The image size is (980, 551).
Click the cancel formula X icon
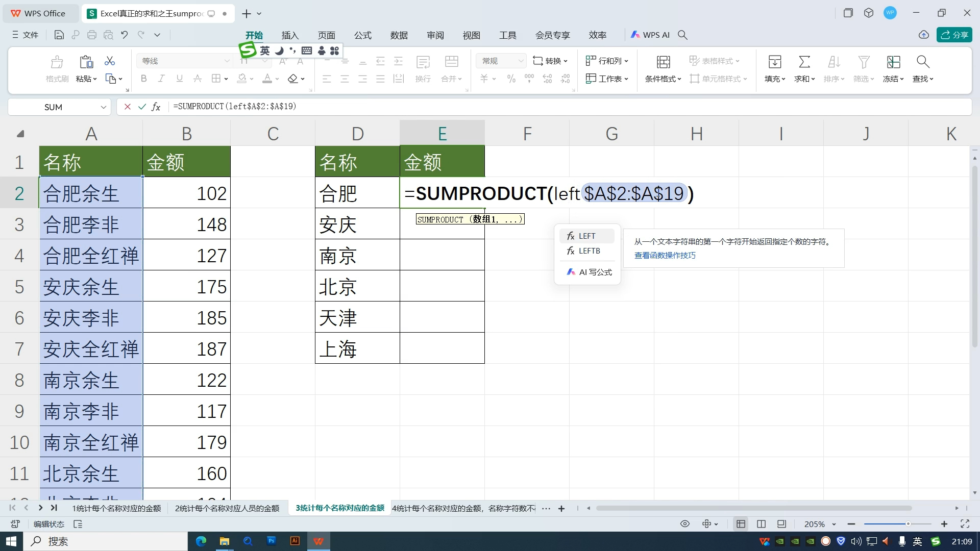click(x=128, y=107)
